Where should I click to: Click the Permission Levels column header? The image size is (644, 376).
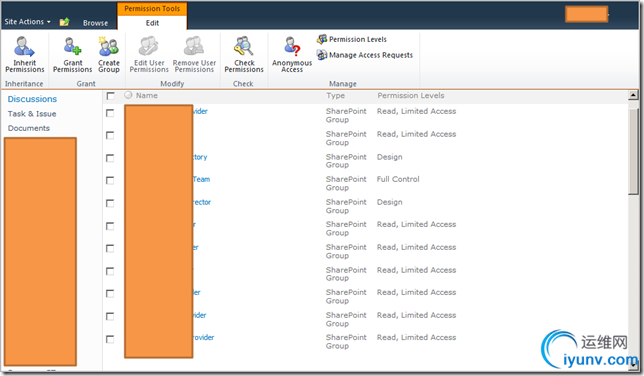tap(411, 95)
